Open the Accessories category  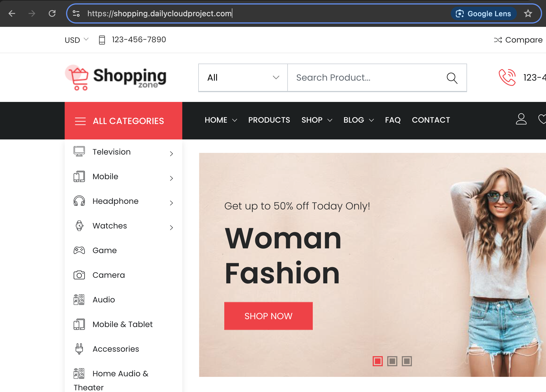116,349
